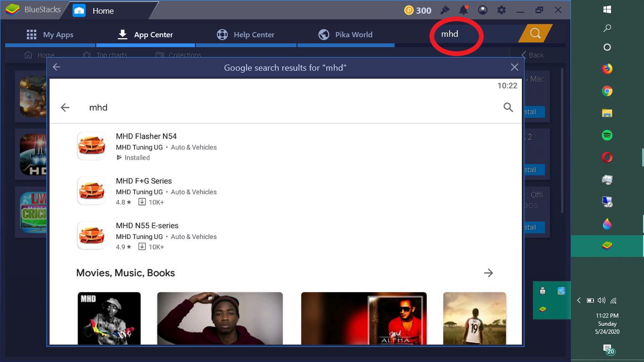
Task: Open thumbnail with number 19 jersey
Action: 475,318
